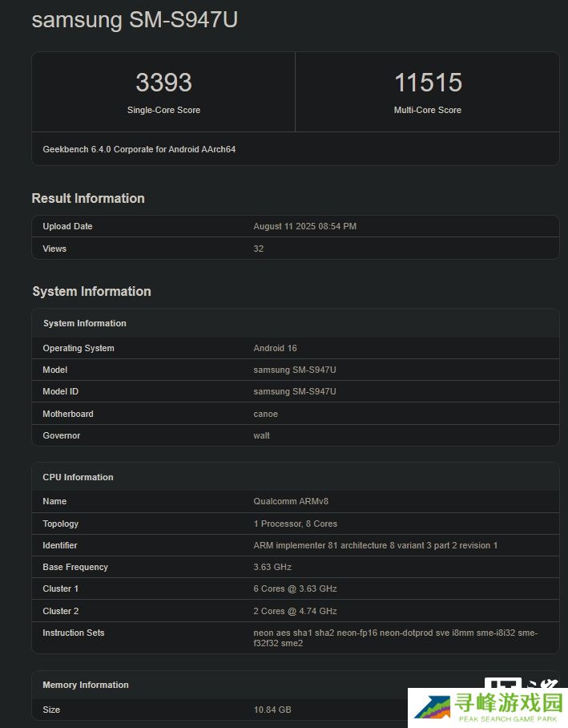Click the Views count 32
This screenshot has height=728, width=568.
pos(259,249)
